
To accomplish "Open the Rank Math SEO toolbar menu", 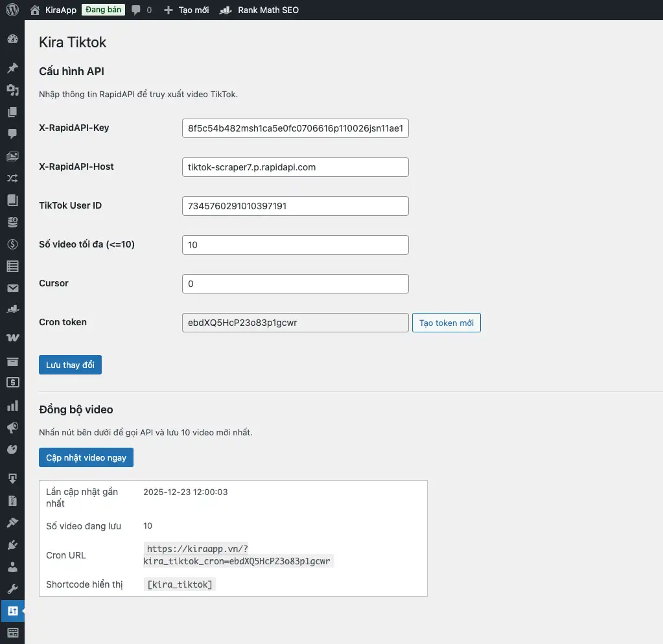I will 259,10.
